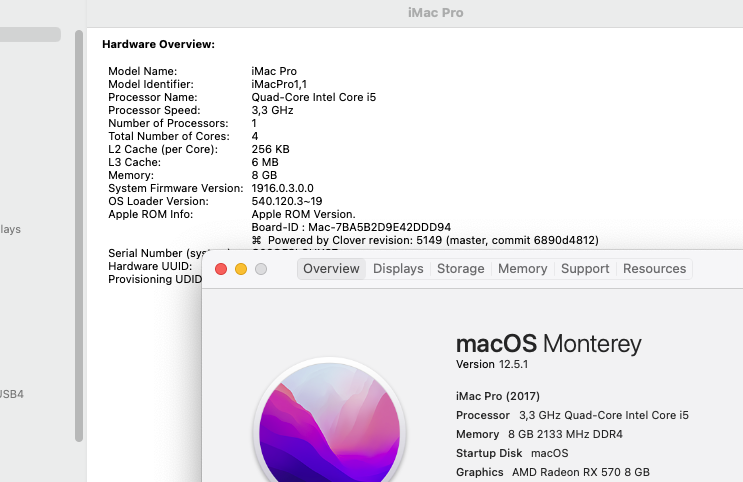
Task: Click the Processor line in About This Mac
Action: [x=572, y=415]
